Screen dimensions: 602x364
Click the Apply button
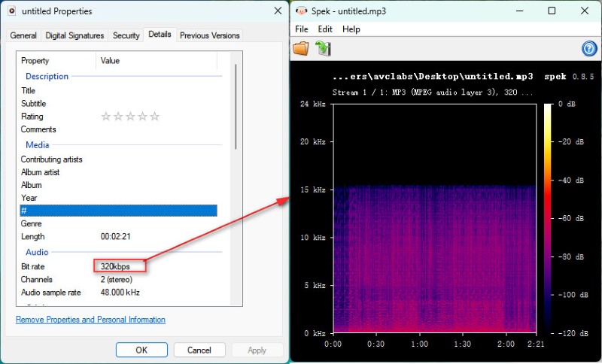click(x=257, y=350)
